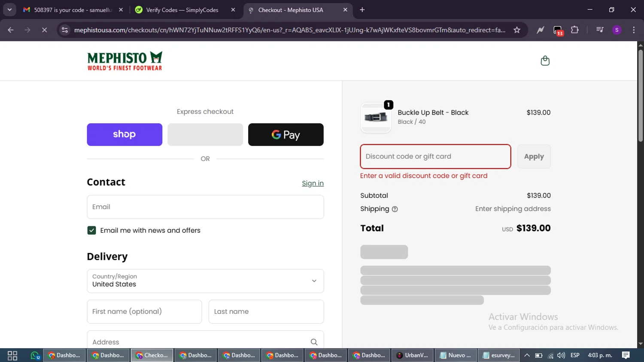This screenshot has height=362, width=644.
Task: Click the address search magnifier icon
Action: point(314,342)
